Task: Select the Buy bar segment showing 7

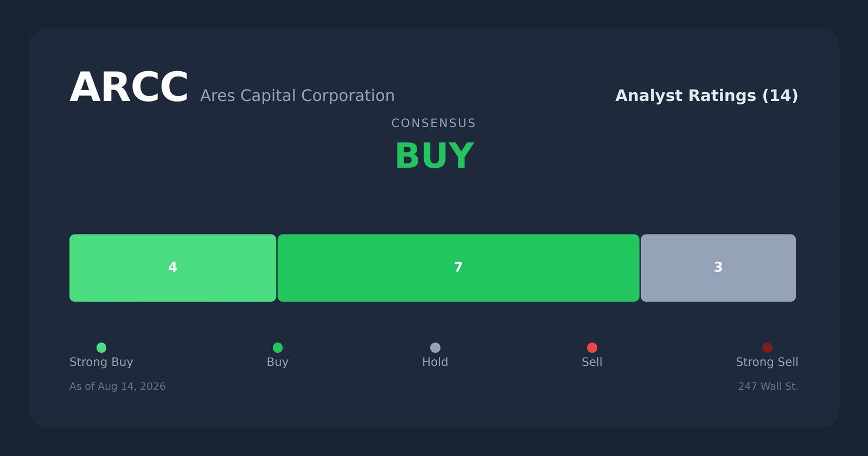Action: click(x=458, y=268)
